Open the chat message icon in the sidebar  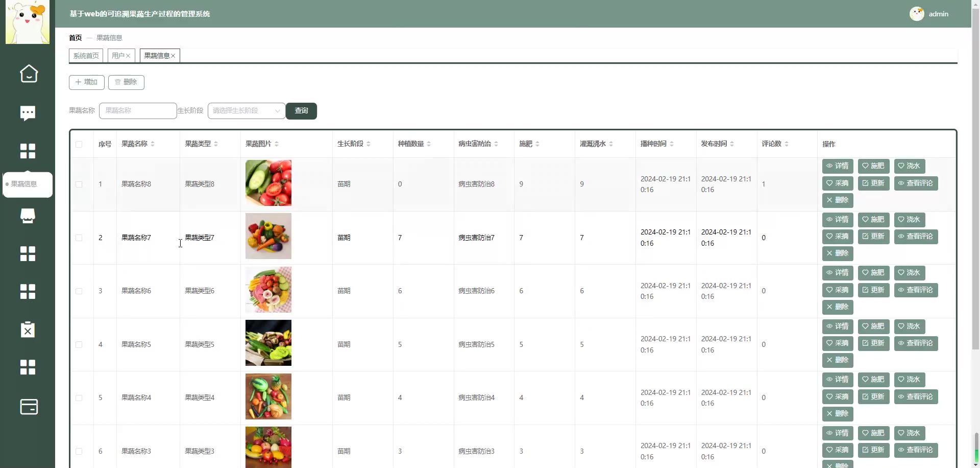28,113
